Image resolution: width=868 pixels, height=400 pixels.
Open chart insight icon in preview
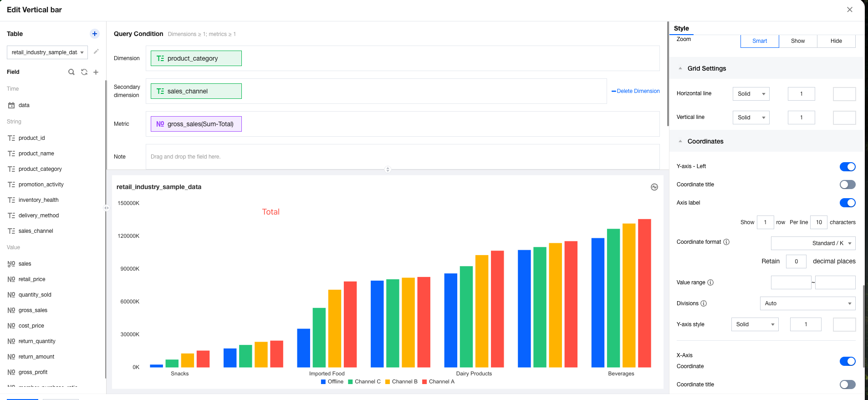654,187
